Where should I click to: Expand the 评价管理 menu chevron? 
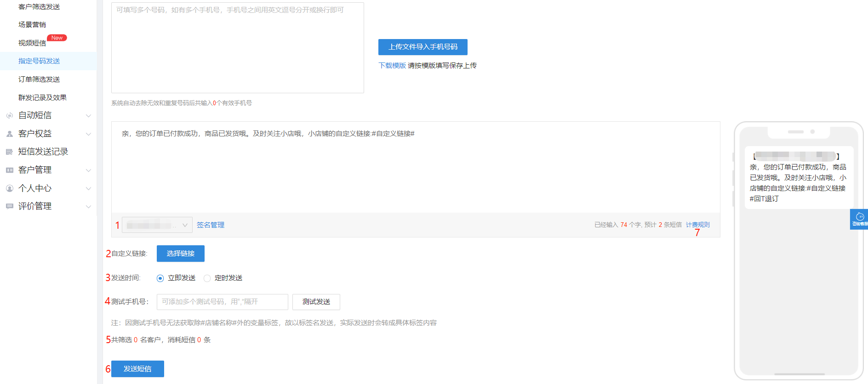pos(89,207)
